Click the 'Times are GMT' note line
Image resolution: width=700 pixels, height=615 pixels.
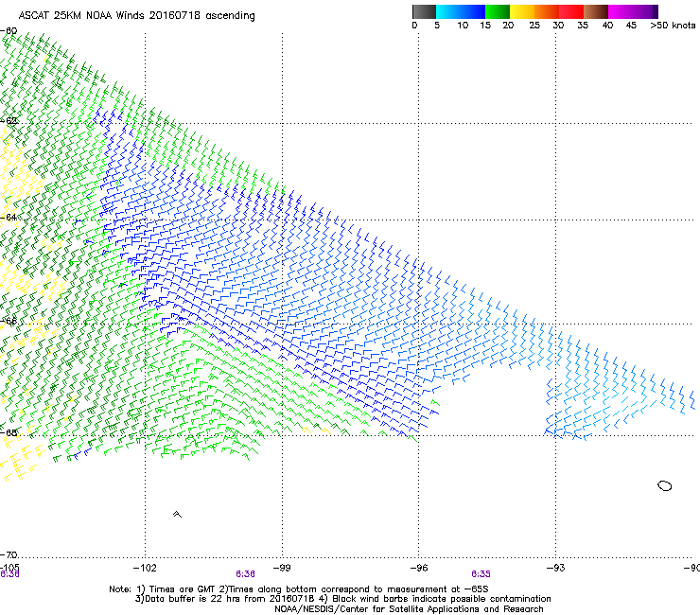pyautogui.click(x=299, y=589)
